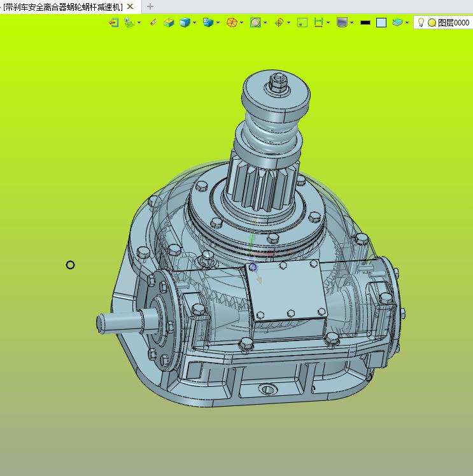Click the red crosshair target icon
Viewport: 473px width, 476px height.
[x=279, y=22]
